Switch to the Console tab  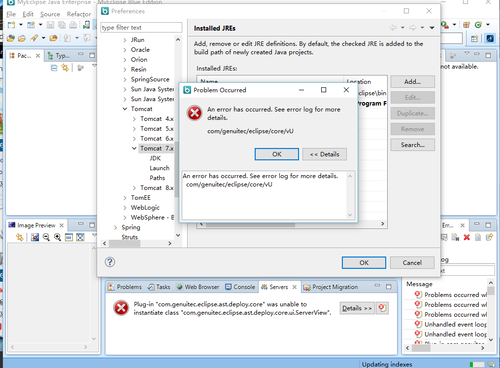(x=240, y=287)
